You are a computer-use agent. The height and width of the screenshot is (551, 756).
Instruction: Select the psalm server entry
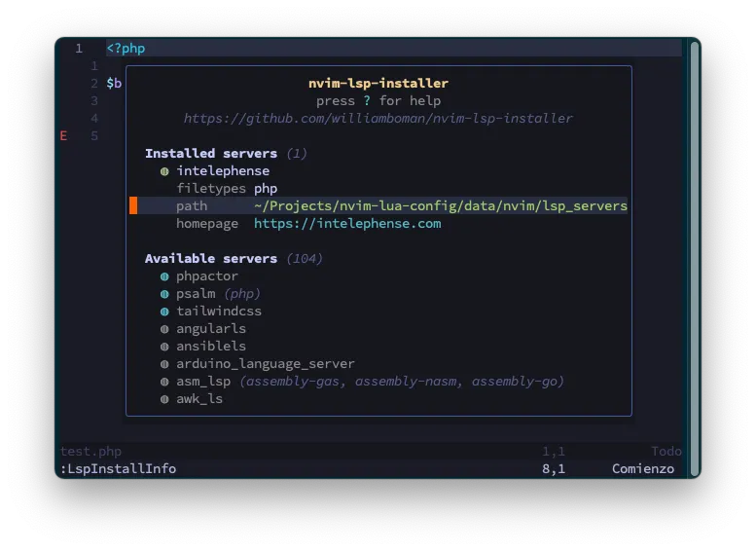[x=196, y=293]
